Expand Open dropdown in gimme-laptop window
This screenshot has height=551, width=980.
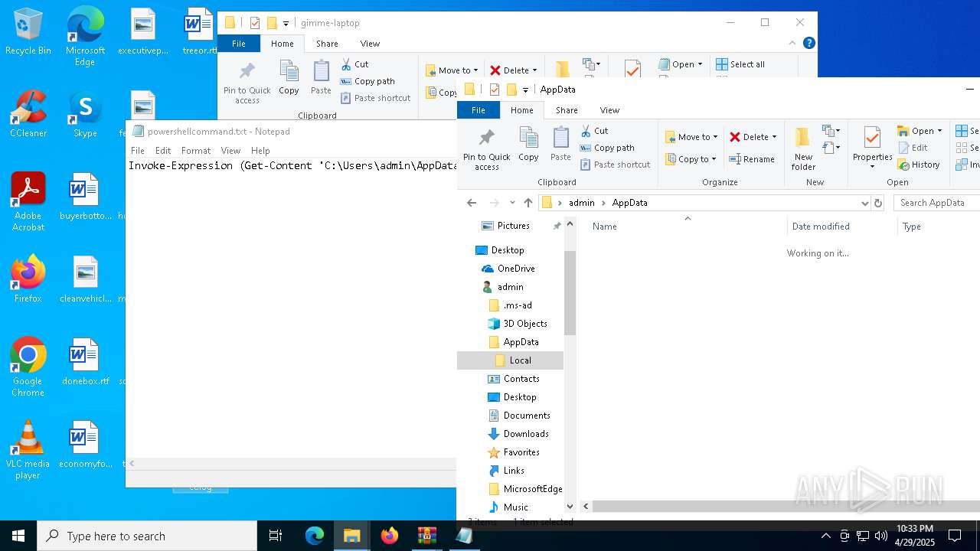tap(700, 64)
